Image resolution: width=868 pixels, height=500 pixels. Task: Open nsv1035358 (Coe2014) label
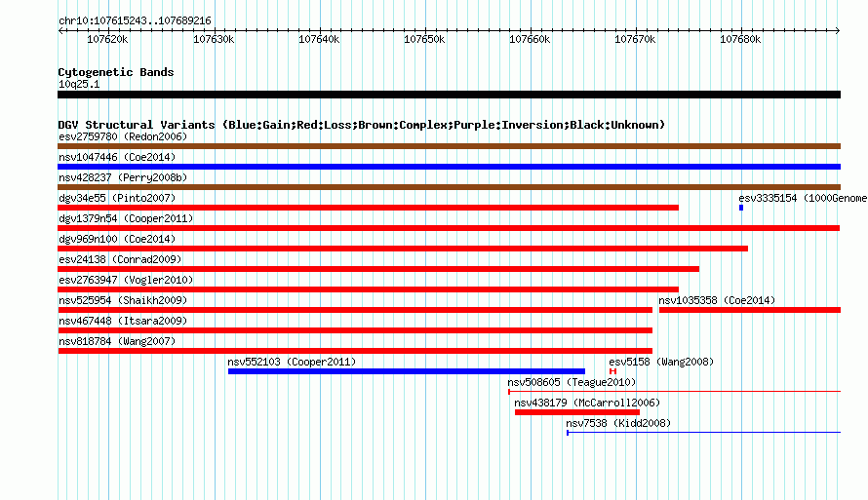coord(717,300)
